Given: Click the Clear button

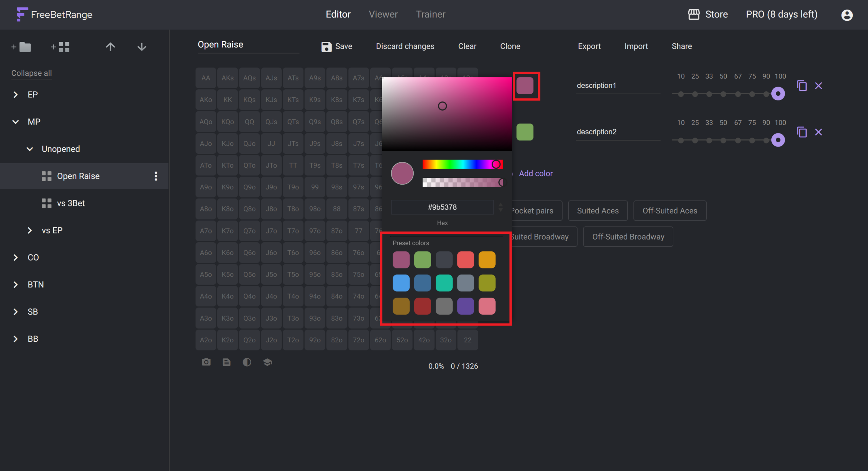Looking at the screenshot, I should pos(467,46).
